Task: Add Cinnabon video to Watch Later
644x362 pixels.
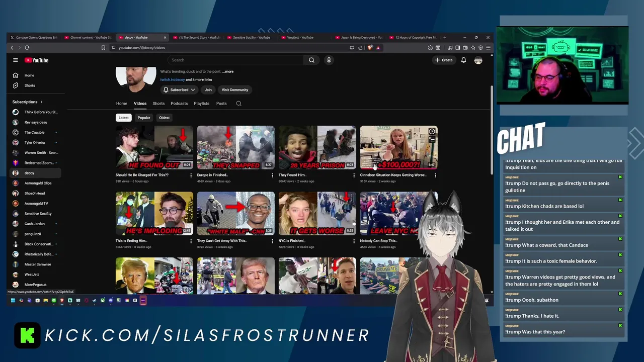Action: [x=432, y=132]
